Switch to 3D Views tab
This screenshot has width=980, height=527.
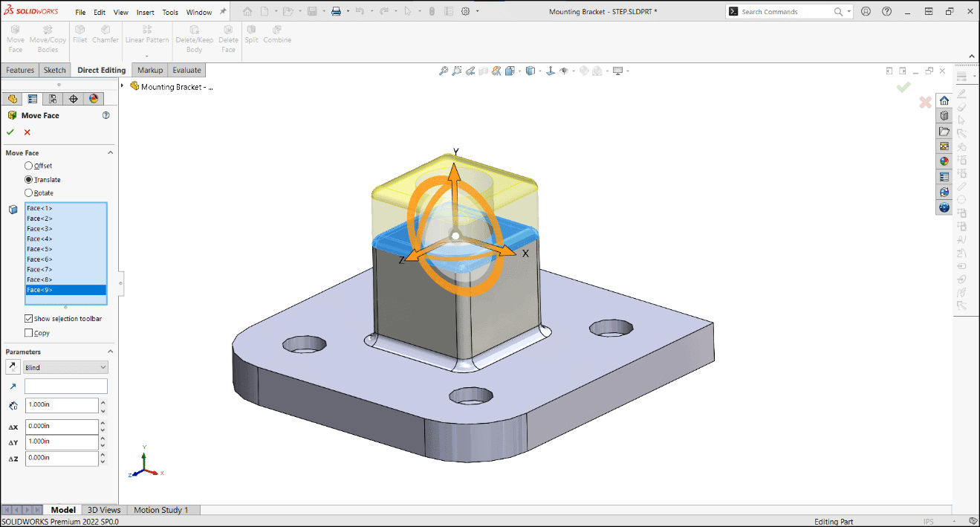(x=104, y=510)
